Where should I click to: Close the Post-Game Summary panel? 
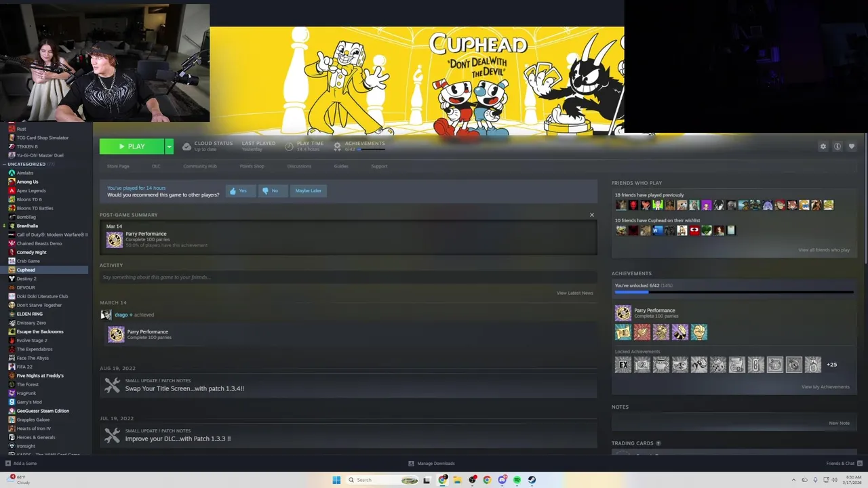(591, 215)
